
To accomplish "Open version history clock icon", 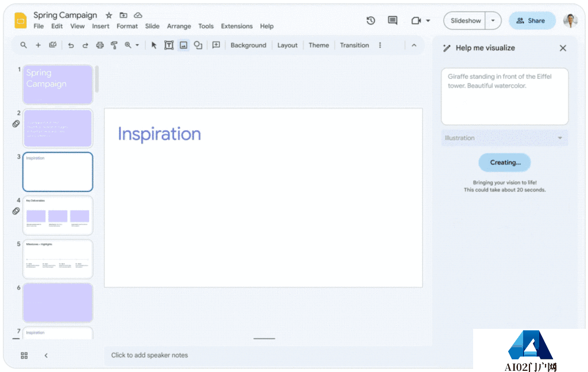I will click(371, 21).
